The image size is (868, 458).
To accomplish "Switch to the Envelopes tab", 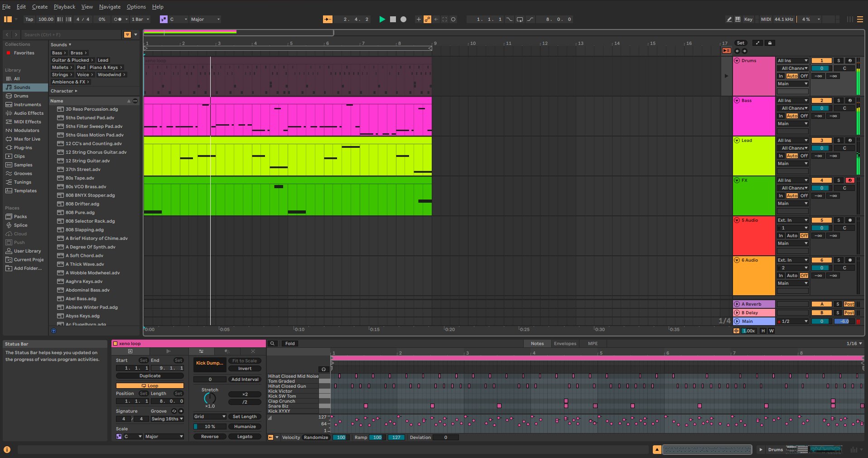I will (x=565, y=344).
